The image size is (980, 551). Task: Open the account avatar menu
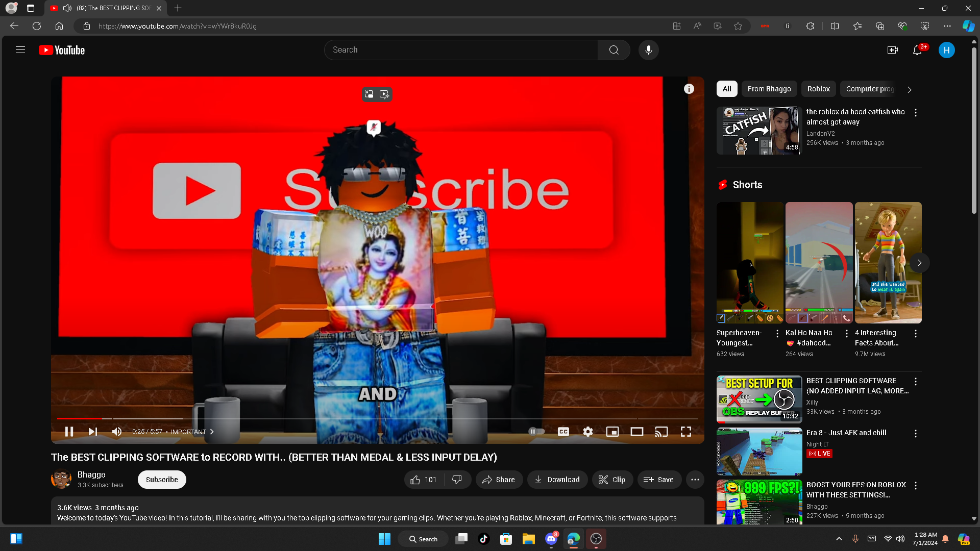(947, 50)
